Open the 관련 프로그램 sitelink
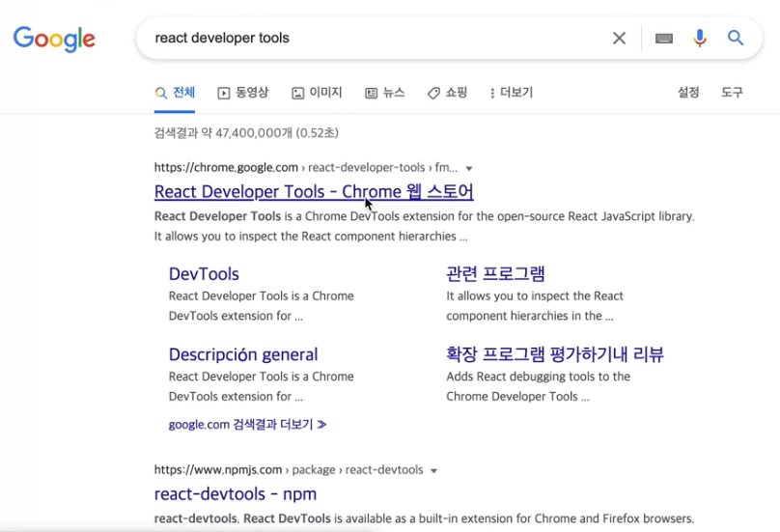780x532 pixels. tap(495, 273)
